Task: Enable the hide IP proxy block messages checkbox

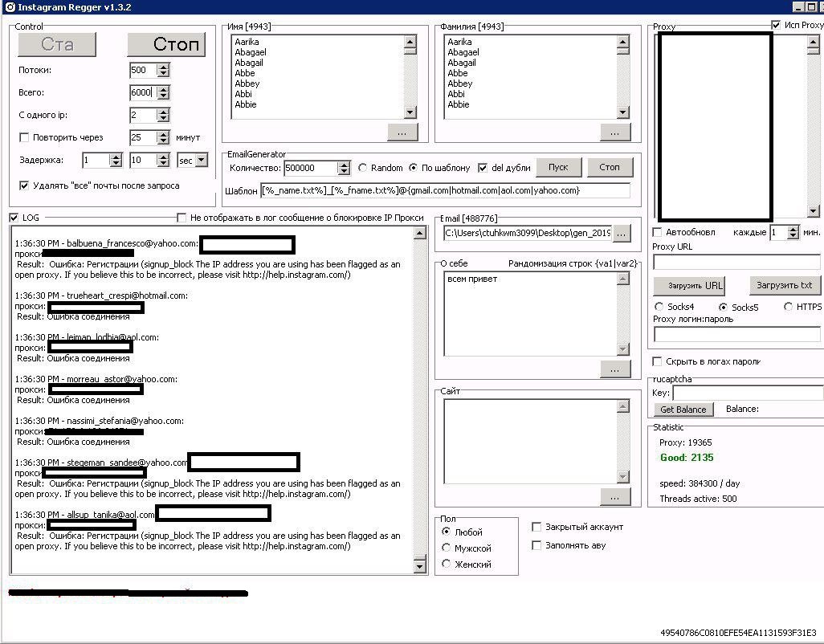Action: (182, 218)
